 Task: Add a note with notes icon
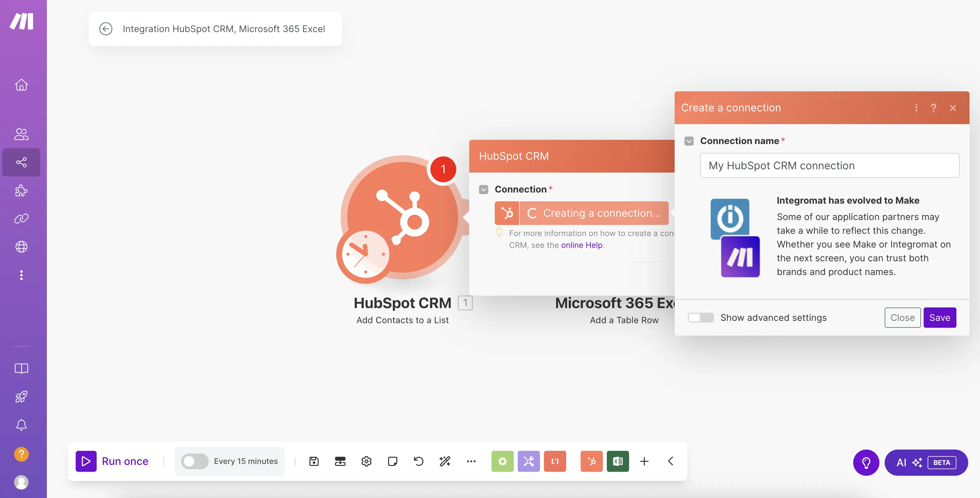coord(393,461)
